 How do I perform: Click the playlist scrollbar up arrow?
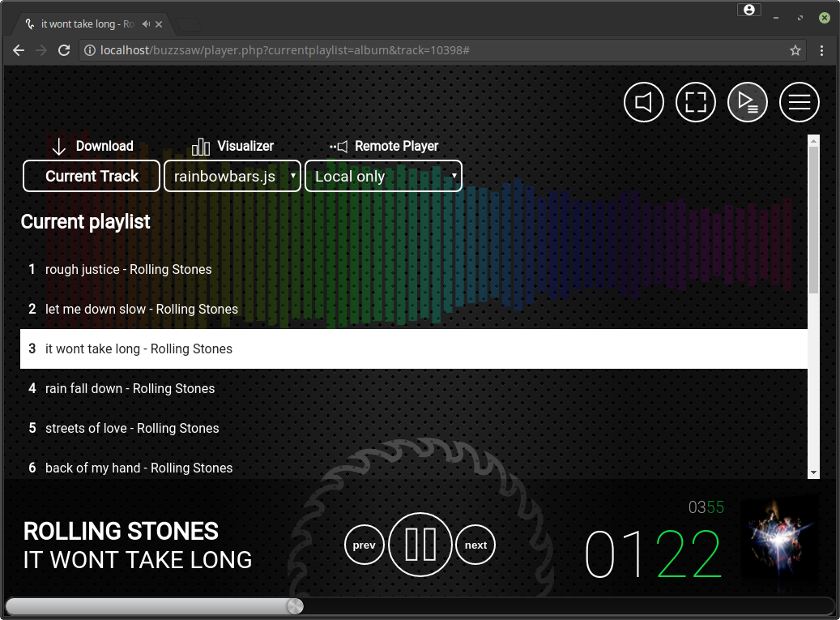(x=814, y=141)
